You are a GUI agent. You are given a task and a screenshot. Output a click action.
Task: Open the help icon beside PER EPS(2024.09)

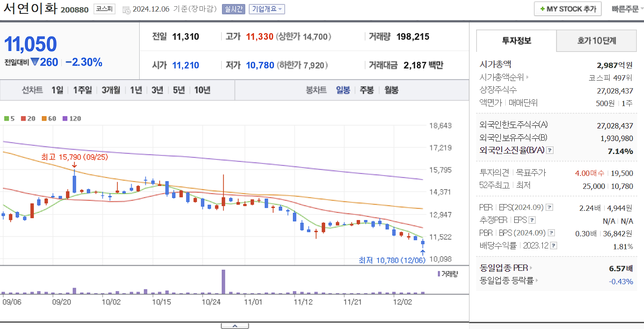tap(550, 208)
